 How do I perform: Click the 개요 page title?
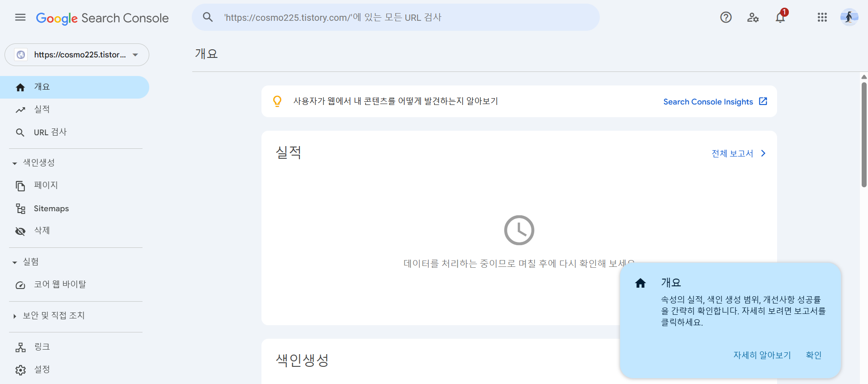[206, 54]
